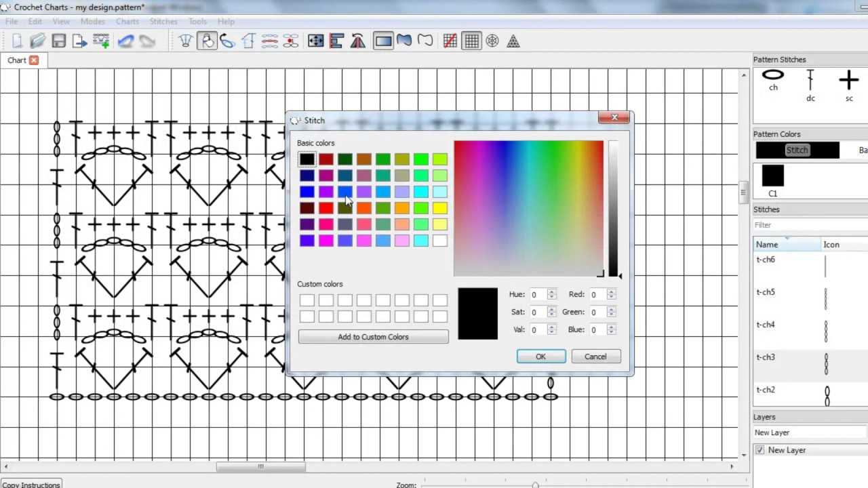Select the t-ch5 row in Stitches list
The image size is (868, 488).
click(x=810, y=302)
